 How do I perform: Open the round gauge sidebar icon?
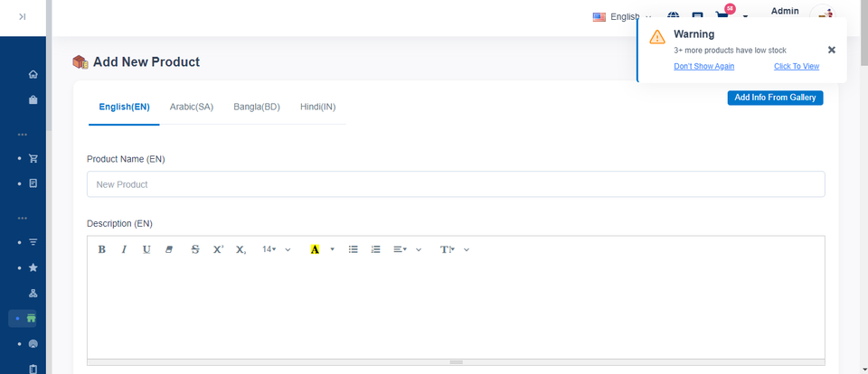point(33,343)
